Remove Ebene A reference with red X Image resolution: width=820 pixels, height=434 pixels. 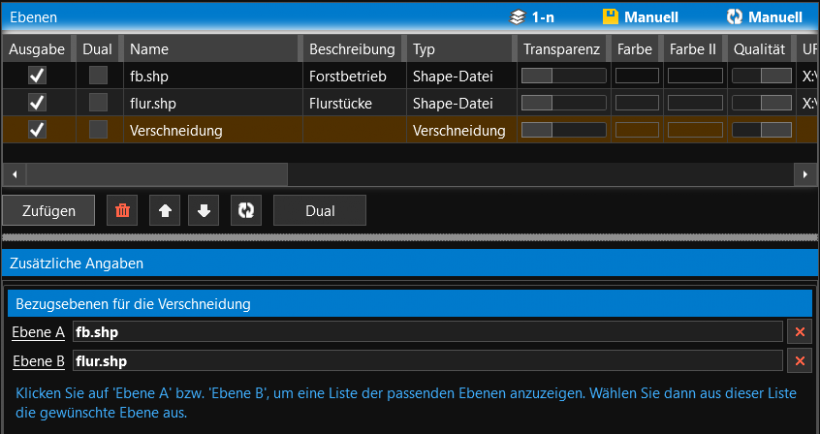point(800,332)
